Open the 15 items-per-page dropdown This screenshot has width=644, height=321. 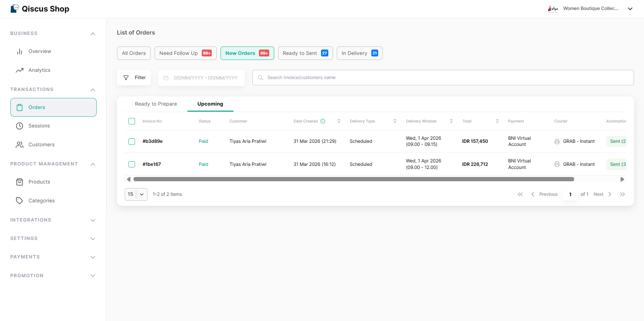(x=136, y=194)
